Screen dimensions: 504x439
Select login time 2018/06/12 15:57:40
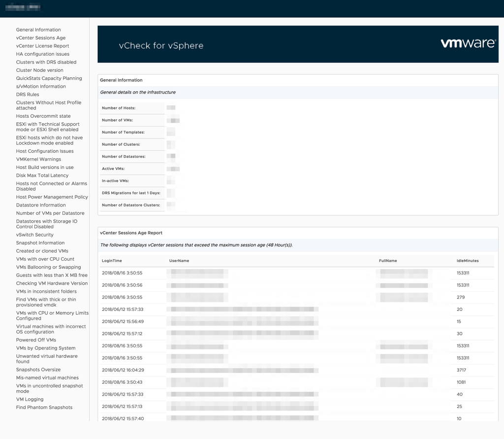[123, 418]
